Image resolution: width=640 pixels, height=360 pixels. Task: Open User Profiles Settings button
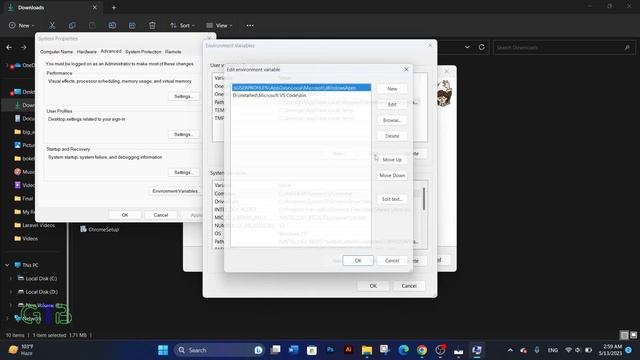click(183, 134)
